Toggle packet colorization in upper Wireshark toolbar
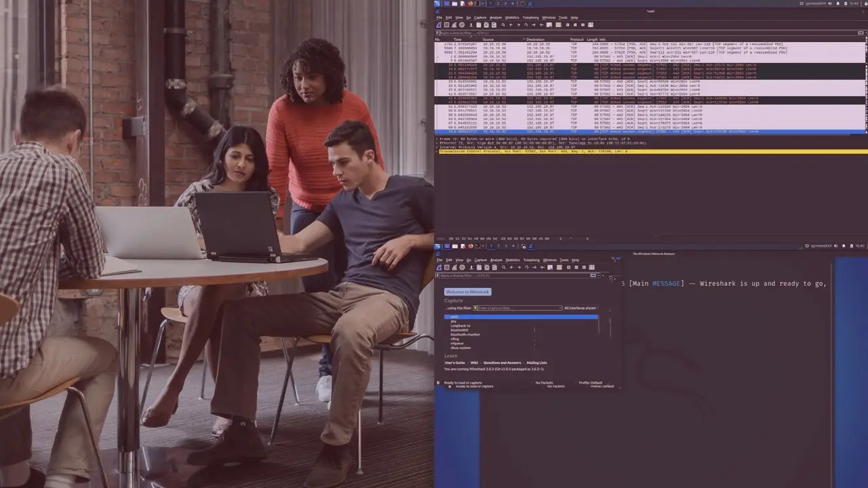Screen dimensions: 868x488 click(558, 25)
